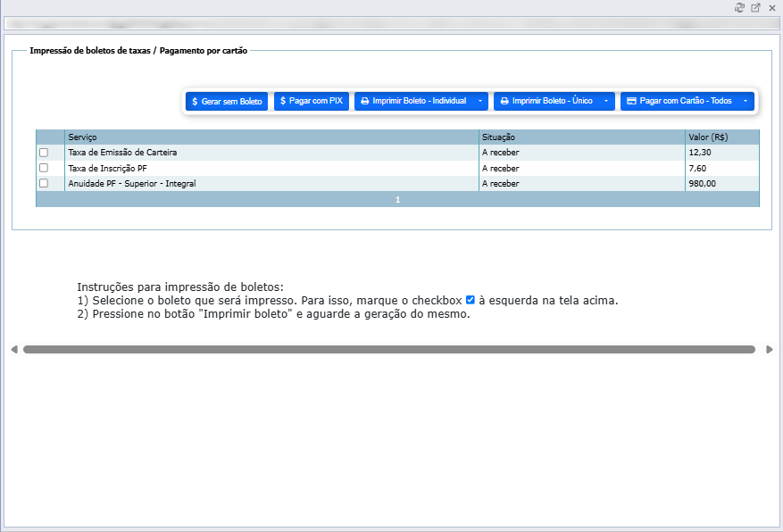Expand Imprimir Boleto - Único dropdown arrow
This screenshot has width=783, height=532.
click(x=606, y=101)
